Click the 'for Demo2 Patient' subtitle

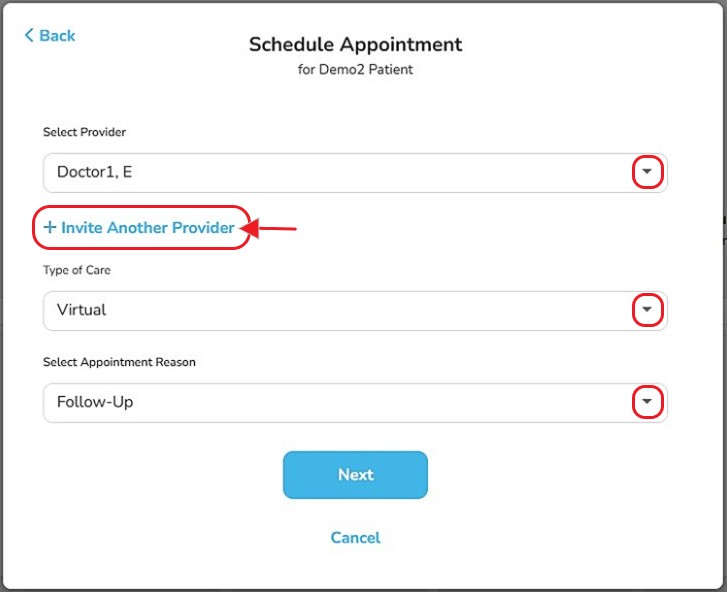pyautogui.click(x=355, y=70)
